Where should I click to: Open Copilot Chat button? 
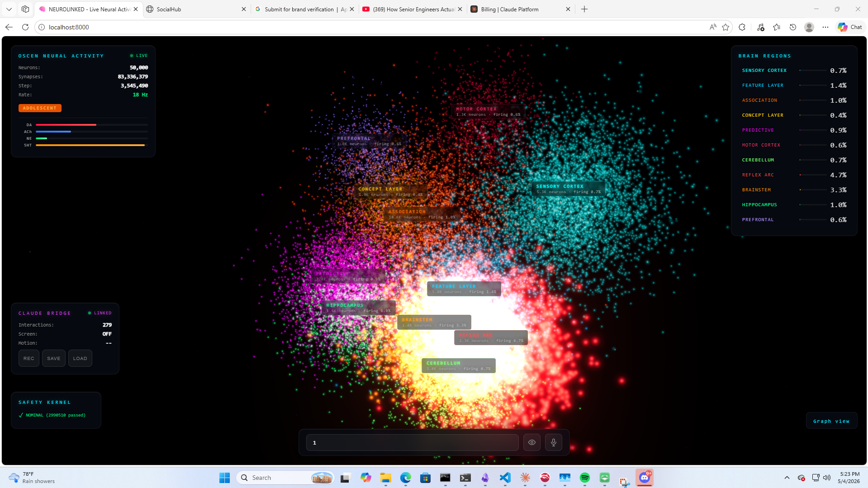[x=850, y=27]
